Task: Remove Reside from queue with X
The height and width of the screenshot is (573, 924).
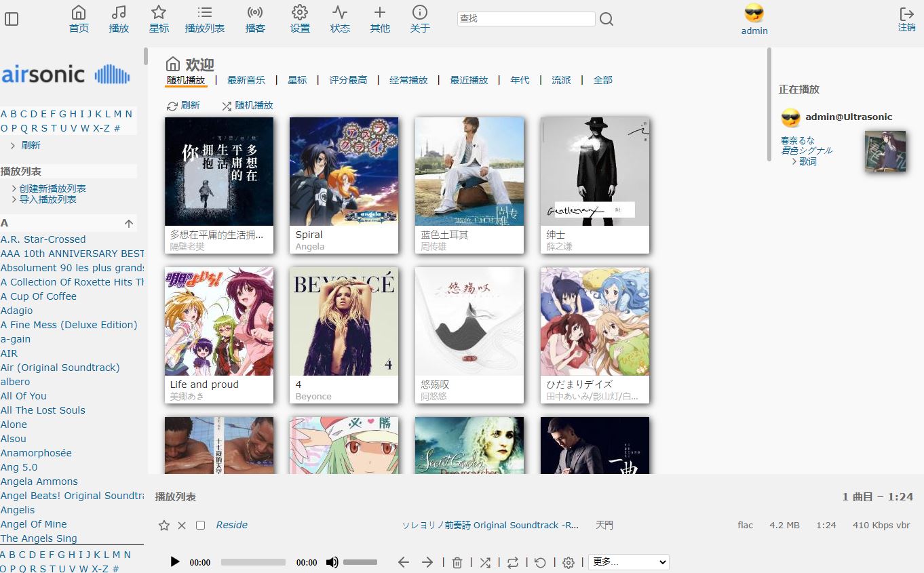Action: [x=182, y=525]
